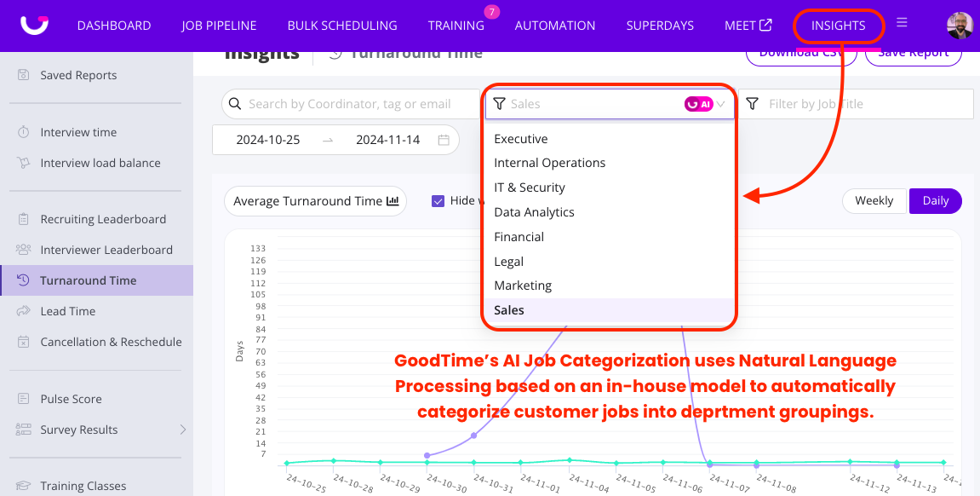Screen dimensions: 980x496
Task: Open the DASHBOARD nav item
Action: click(114, 26)
